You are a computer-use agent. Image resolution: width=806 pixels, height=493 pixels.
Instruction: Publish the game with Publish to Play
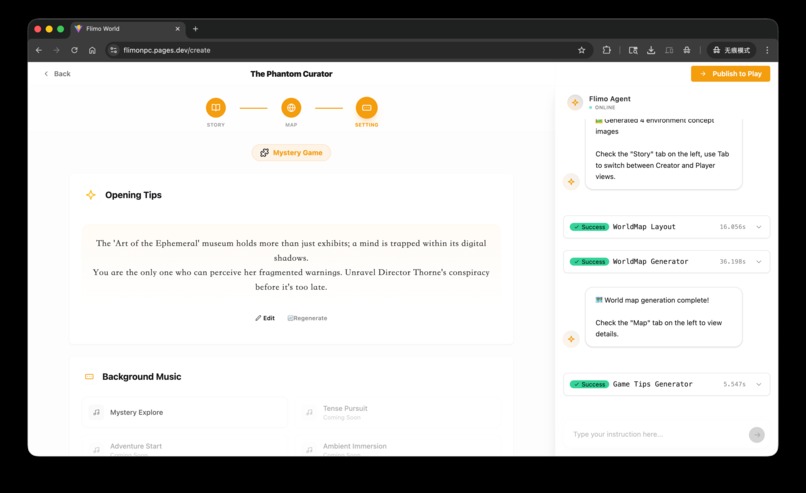click(x=730, y=74)
